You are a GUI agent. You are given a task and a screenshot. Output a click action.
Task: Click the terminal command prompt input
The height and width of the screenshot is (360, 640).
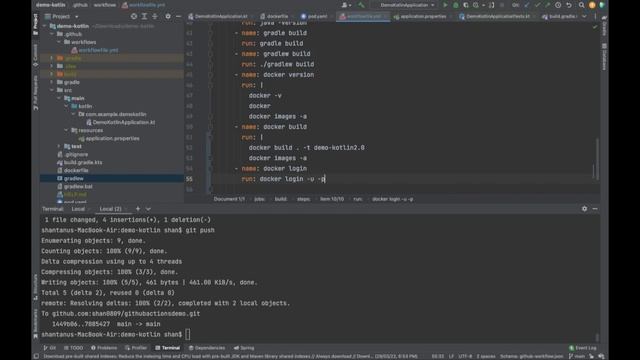tap(187, 335)
